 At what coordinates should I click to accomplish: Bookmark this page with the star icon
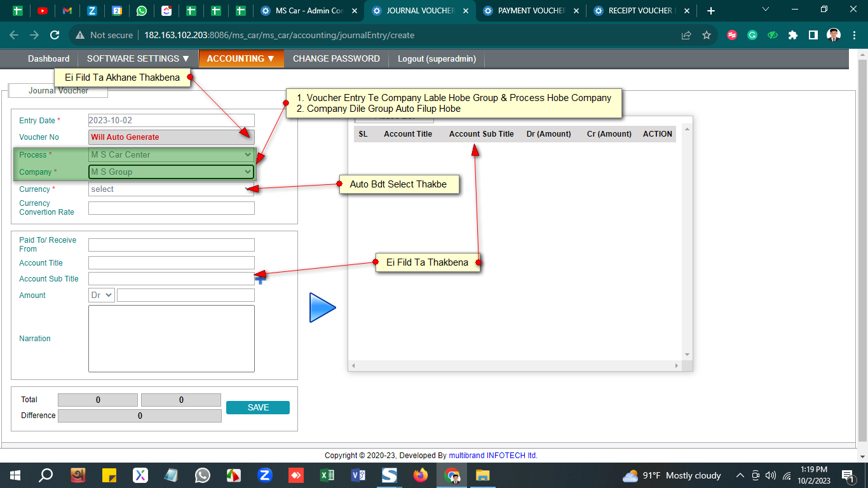tap(707, 36)
